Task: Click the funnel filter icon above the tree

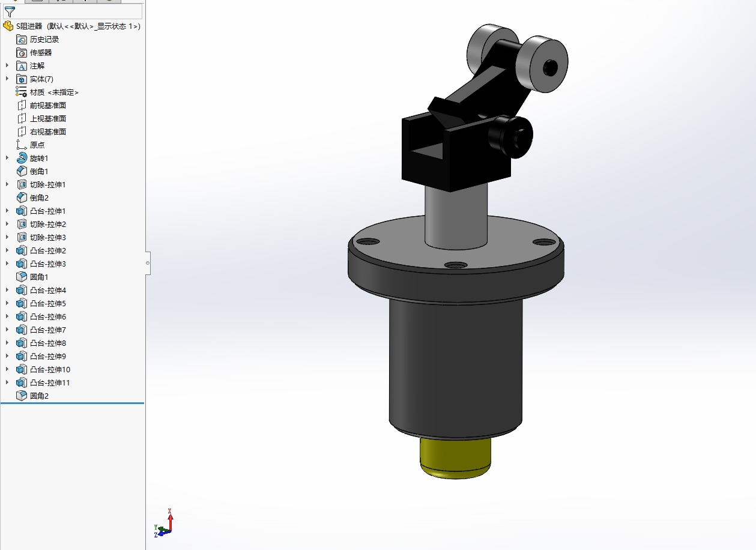Action: point(10,11)
